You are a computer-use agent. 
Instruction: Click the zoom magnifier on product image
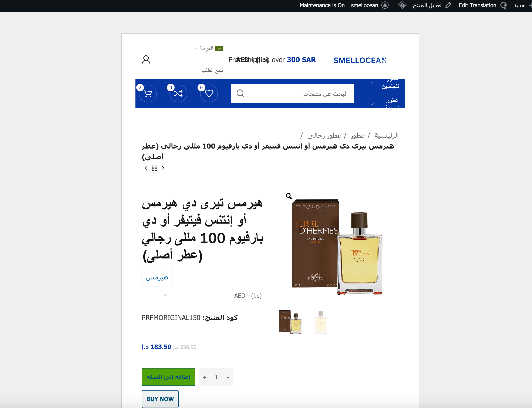tap(289, 196)
